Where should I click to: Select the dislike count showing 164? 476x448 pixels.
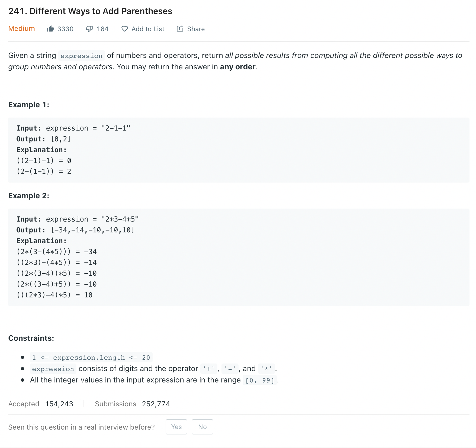pyautogui.click(x=102, y=29)
